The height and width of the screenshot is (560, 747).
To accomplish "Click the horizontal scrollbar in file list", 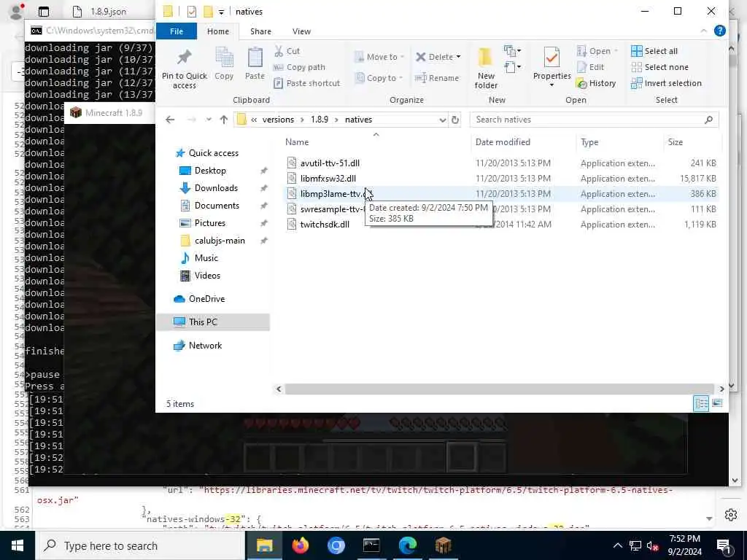I will click(499, 389).
